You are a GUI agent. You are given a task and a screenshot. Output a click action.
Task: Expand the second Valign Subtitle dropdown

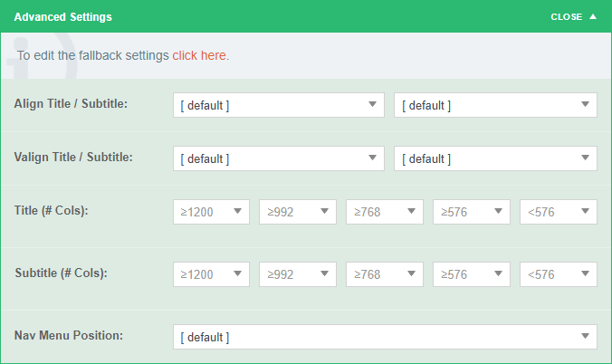(x=495, y=158)
